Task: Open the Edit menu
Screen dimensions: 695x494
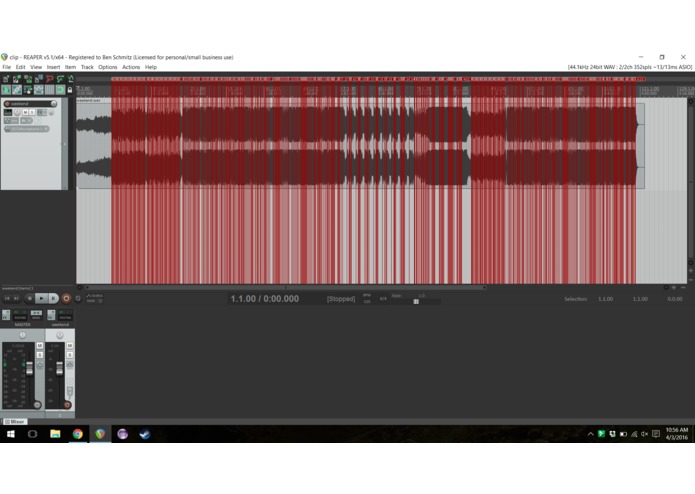Action: pos(20,67)
